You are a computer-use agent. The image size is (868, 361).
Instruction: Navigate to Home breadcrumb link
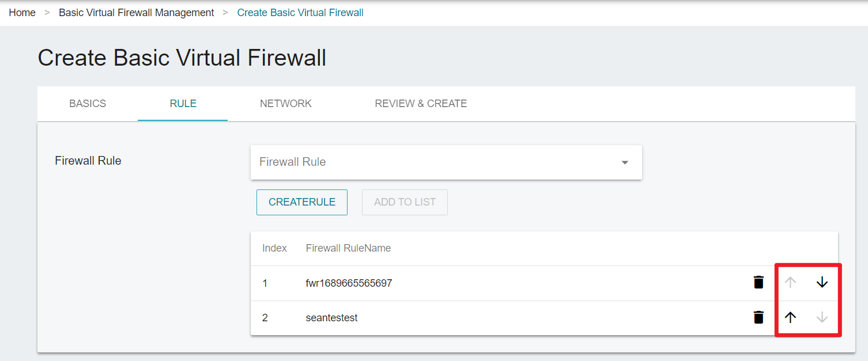22,13
